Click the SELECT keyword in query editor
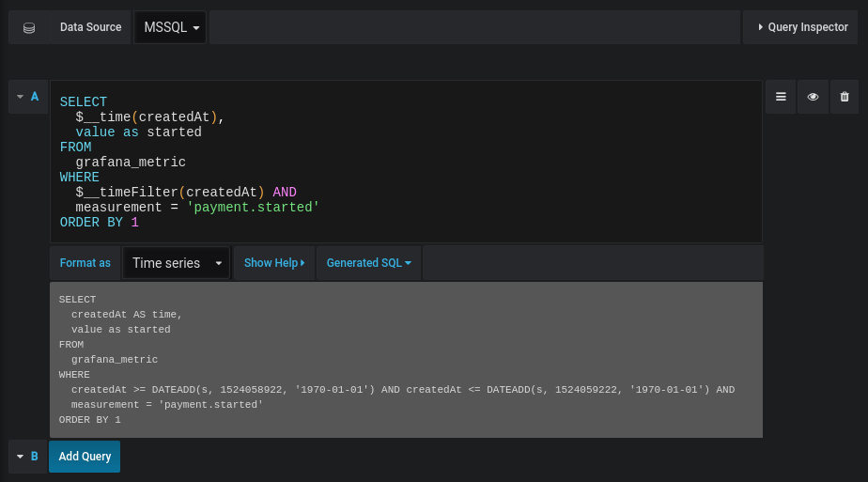868x482 pixels. click(84, 101)
